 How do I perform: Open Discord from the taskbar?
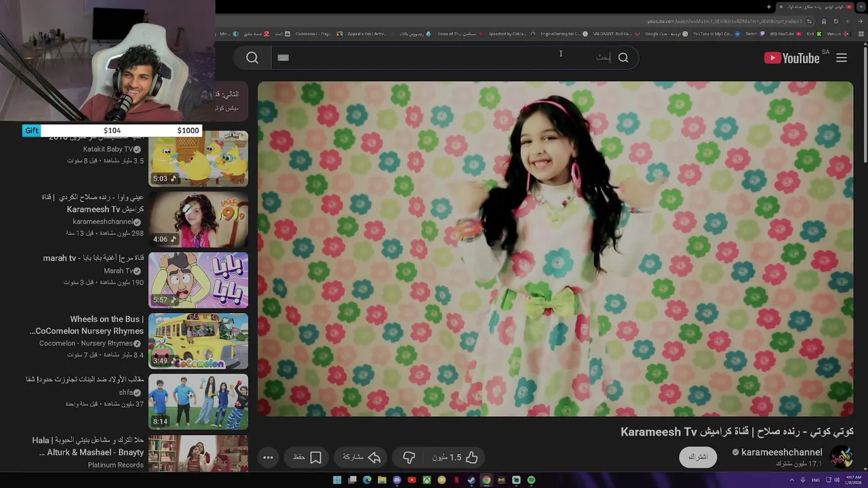397,480
